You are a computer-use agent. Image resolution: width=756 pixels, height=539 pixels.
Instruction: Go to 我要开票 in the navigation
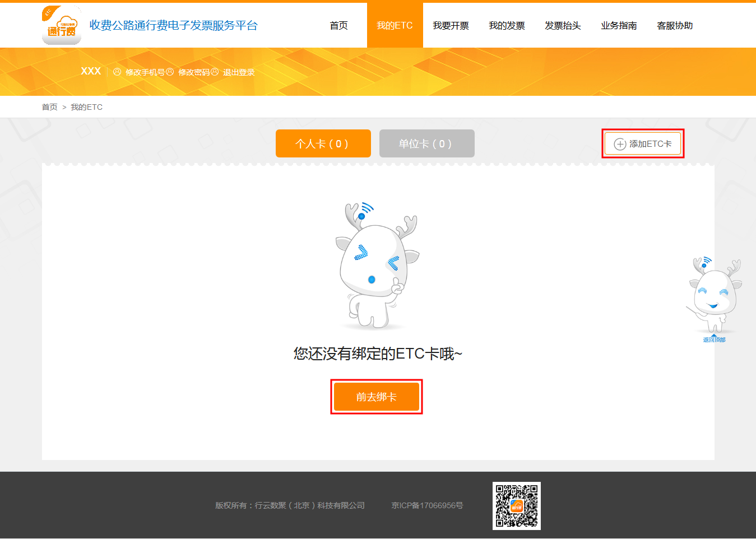451,25
